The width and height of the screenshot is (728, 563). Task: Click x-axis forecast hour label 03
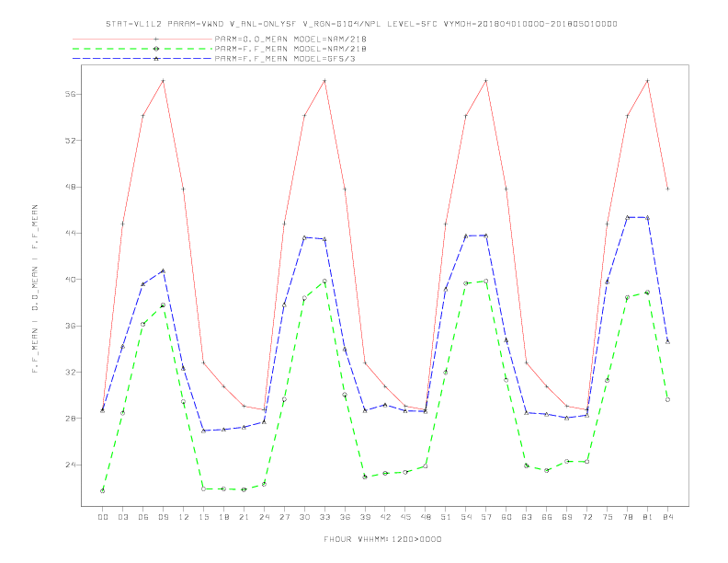[x=122, y=517]
